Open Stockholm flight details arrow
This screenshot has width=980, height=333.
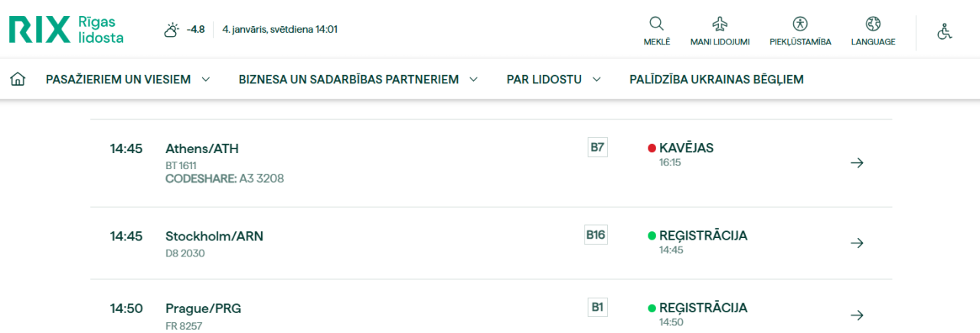(x=857, y=243)
